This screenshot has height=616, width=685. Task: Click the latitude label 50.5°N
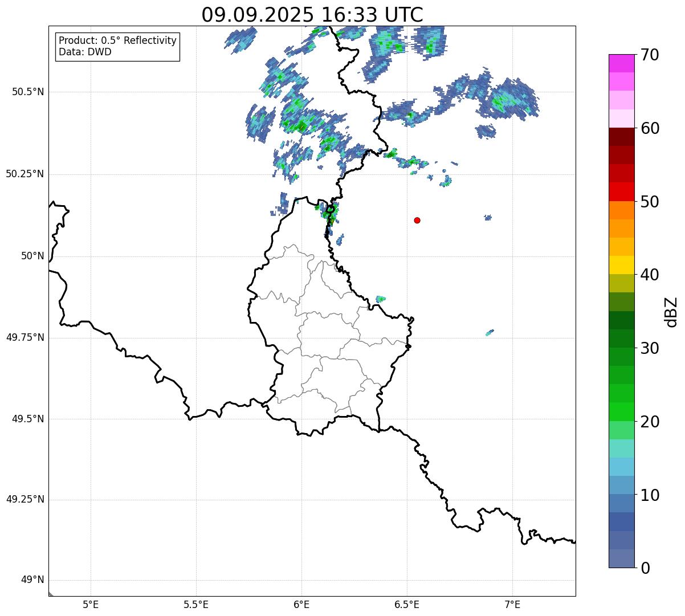(28, 92)
